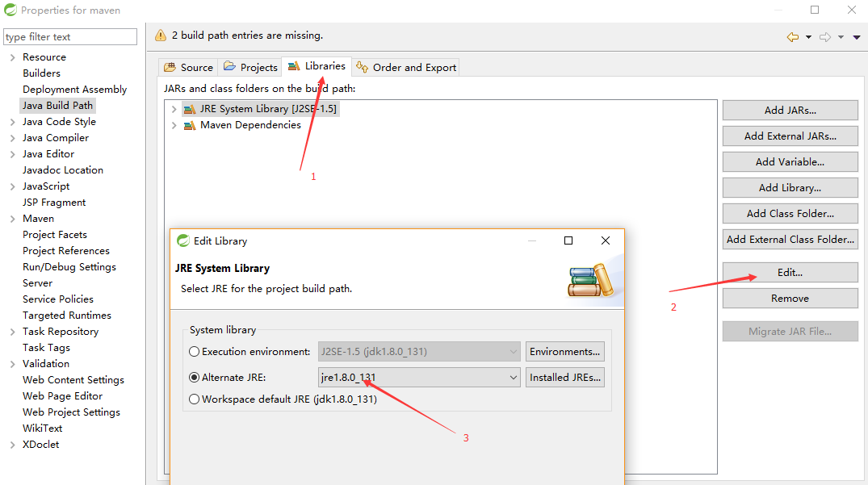Click the Order and Export tab icon

point(362,67)
